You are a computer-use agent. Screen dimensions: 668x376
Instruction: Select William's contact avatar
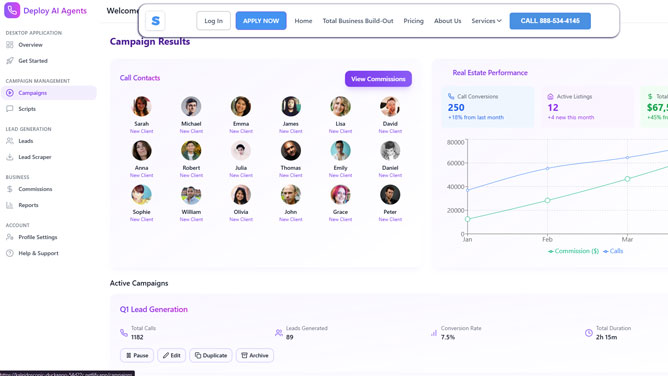191,195
